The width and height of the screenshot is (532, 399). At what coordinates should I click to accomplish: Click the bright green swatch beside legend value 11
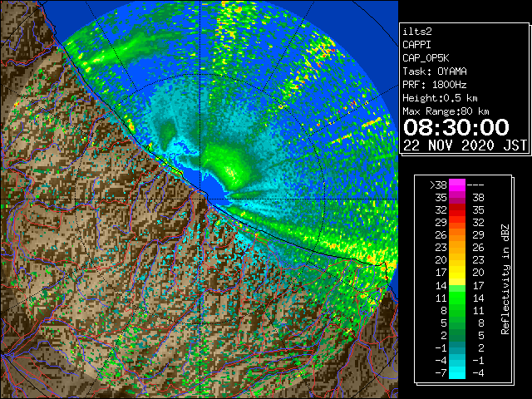[457, 298]
